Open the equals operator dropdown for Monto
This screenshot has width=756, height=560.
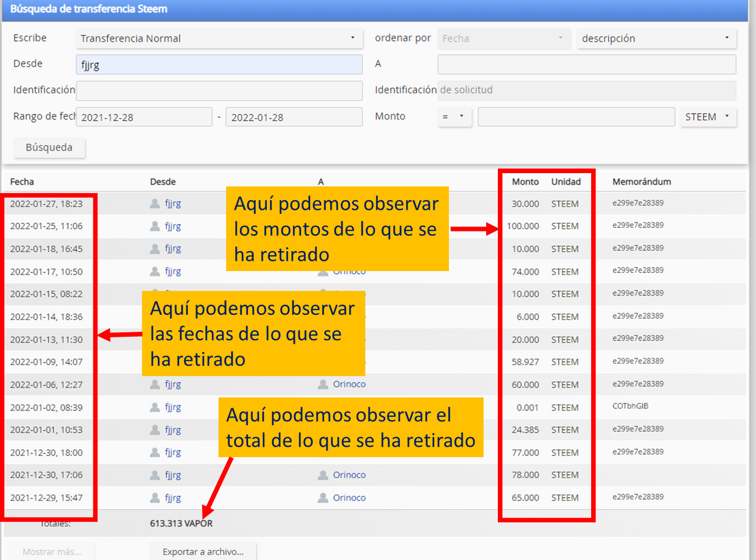tap(455, 117)
